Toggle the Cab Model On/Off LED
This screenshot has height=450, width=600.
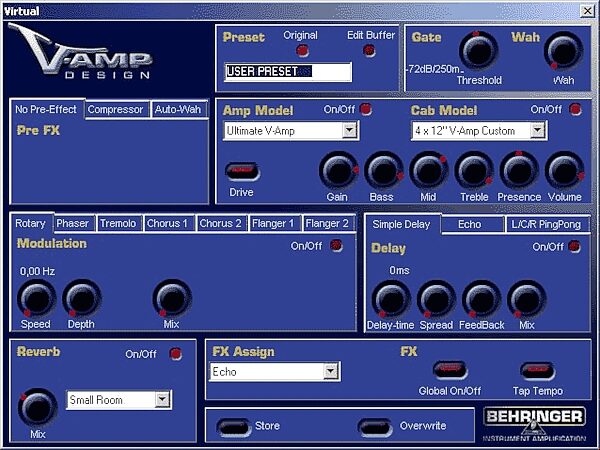click(x=575, y=109)
